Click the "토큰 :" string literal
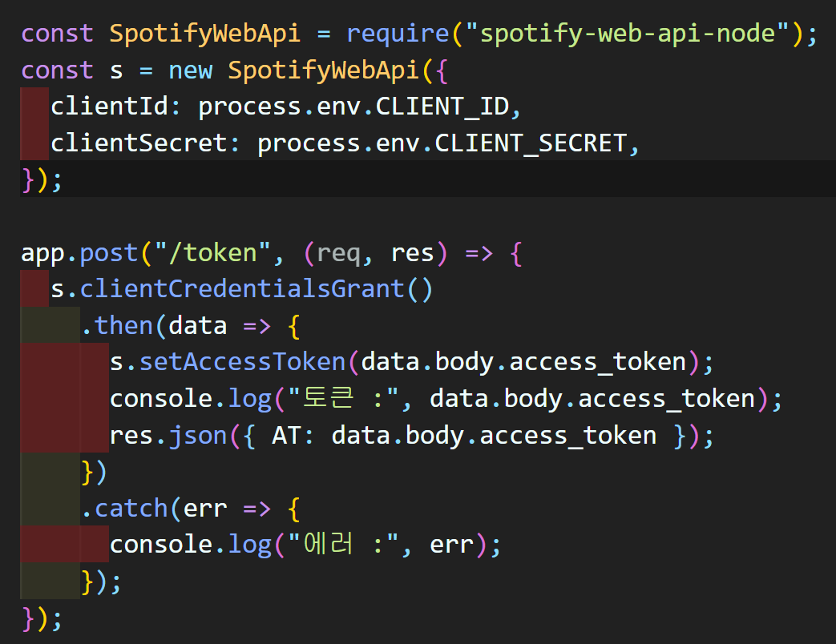The image size is (836, 644). pos(343,398)
